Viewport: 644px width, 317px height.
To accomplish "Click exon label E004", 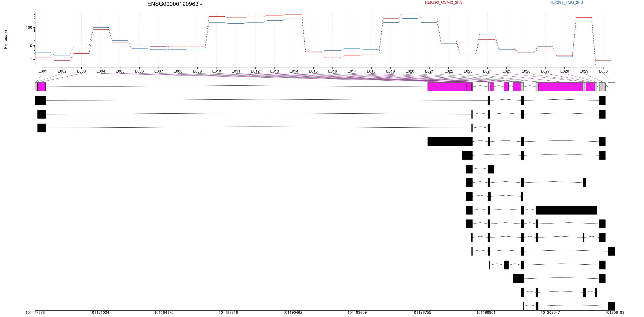I will 101,71.
